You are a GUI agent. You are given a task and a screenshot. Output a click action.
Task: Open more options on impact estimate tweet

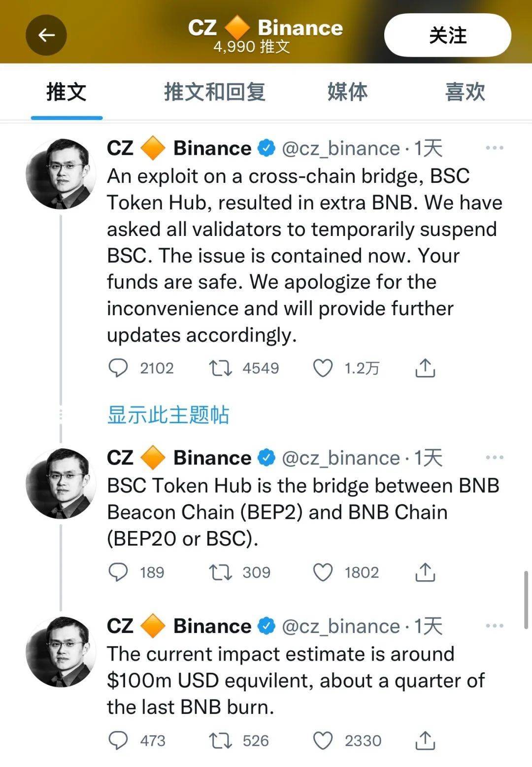(495, 626)
